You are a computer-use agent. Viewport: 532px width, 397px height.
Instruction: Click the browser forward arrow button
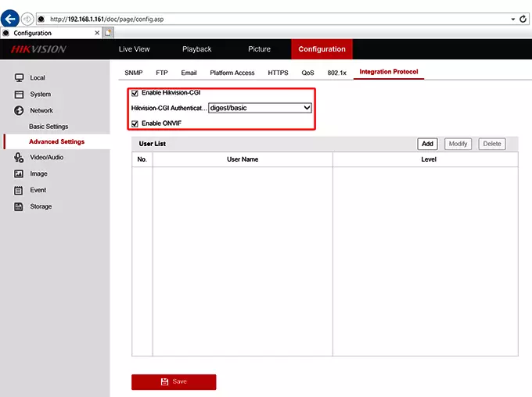point(27,19)
